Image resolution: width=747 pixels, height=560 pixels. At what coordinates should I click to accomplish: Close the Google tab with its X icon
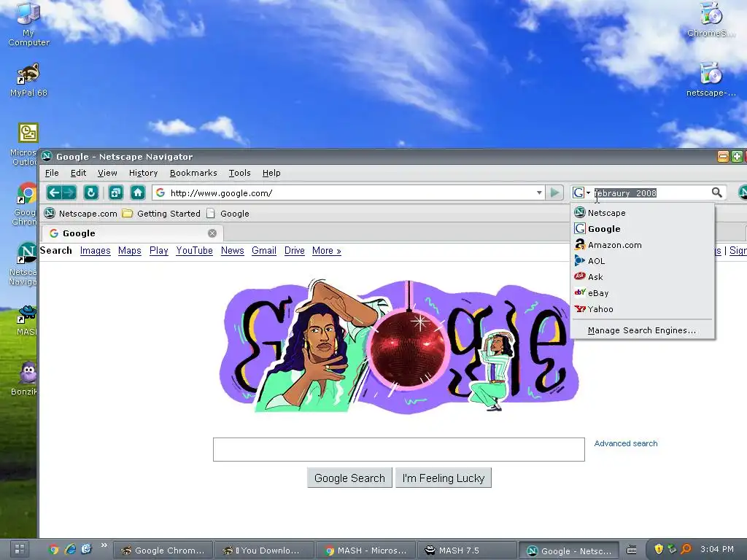coord(212,233)
